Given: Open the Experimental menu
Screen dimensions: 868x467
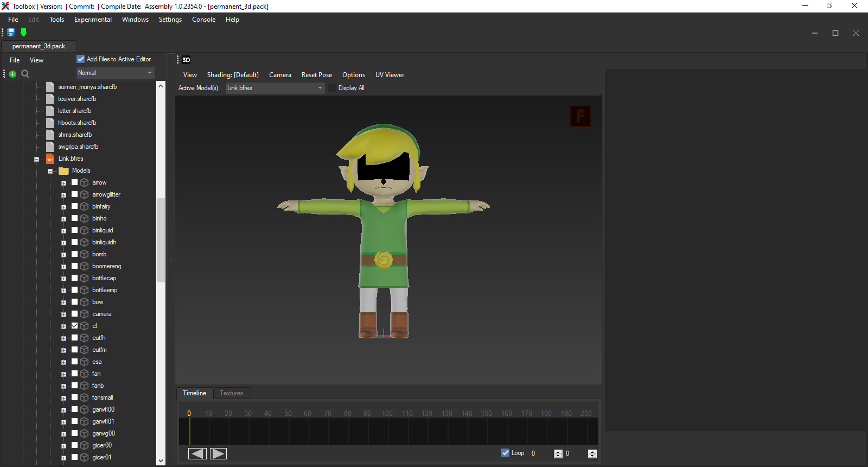Looking at the screenshot, I should pos(93,20).
